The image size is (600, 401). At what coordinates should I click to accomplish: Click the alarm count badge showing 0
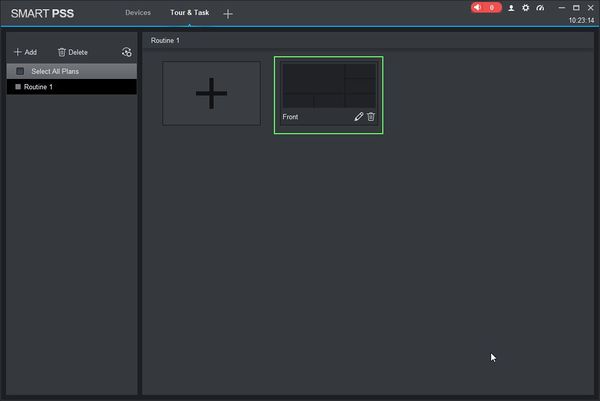[x=492, y=8]
